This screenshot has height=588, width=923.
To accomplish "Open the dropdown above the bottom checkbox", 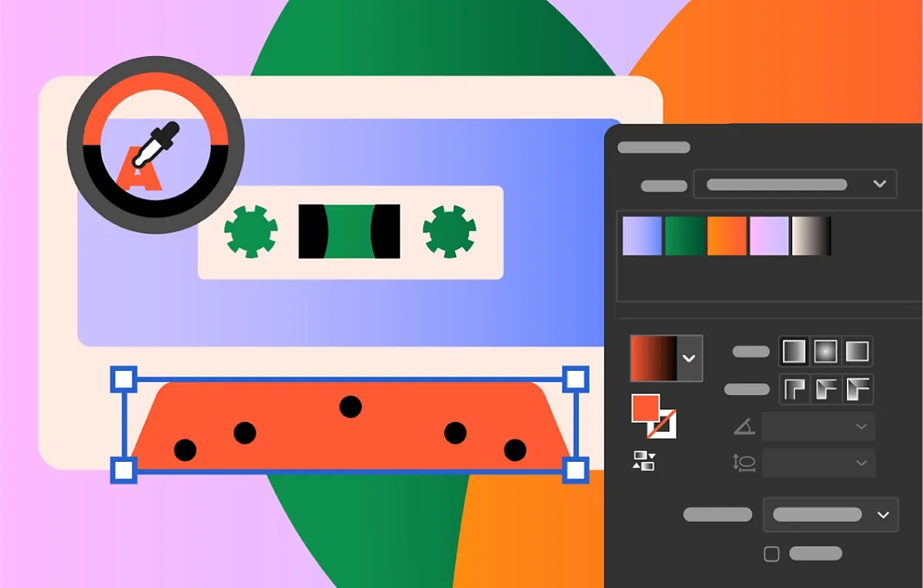I will (882, 515).
